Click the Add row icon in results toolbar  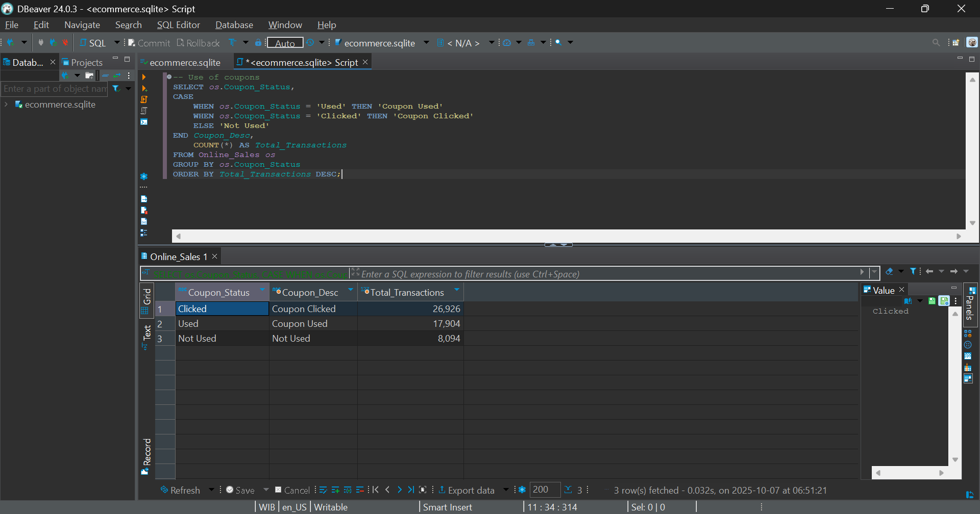coord(335,490)
